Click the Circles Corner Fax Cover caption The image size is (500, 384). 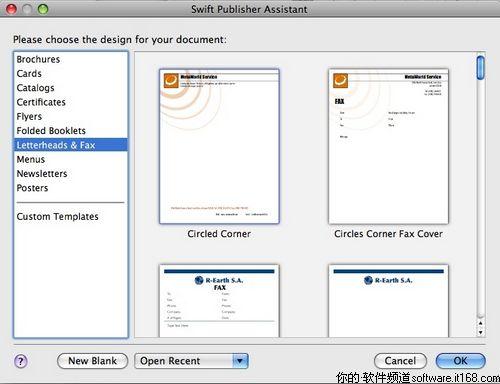(x=388, y=234)
